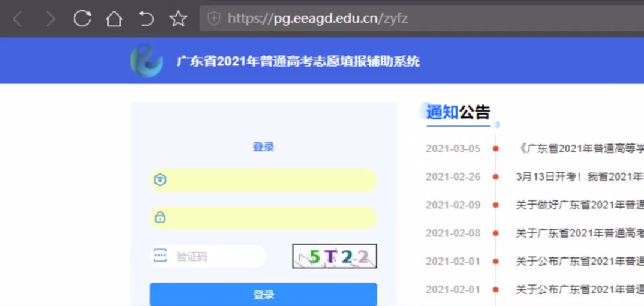644x306 pixels.
Task: Open the 2021-02-08 notice link
Action: pyautogui.click(x=579, y=233)
